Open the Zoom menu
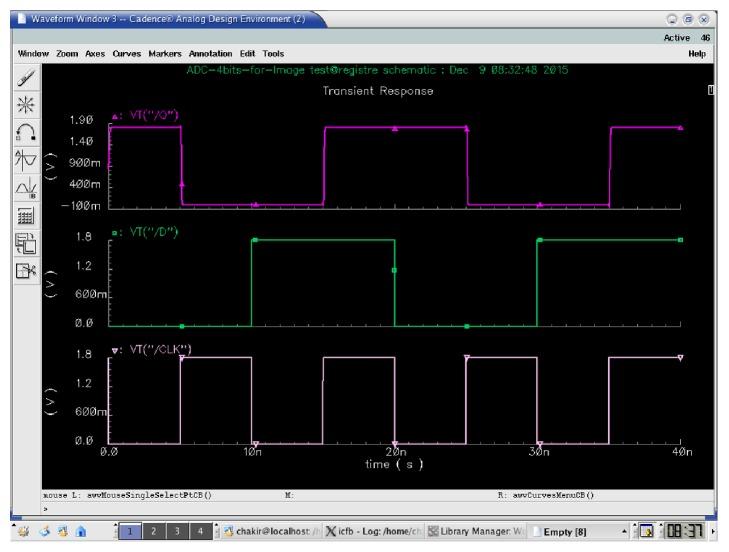The height and width of the screenshot is (552, 729). click(67, 53)
